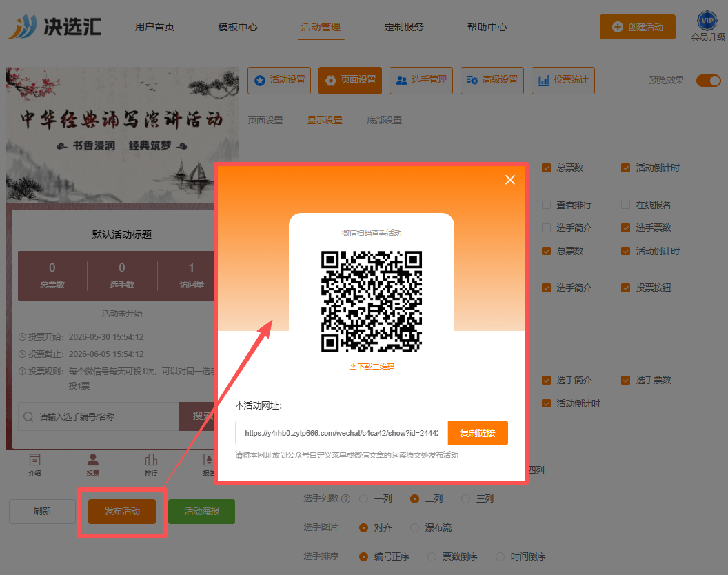Open 页面设置 orange toolbar button
The image size is (728, 575).
pos(350,81)
